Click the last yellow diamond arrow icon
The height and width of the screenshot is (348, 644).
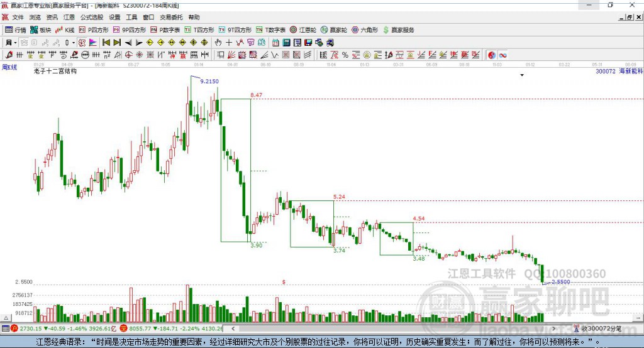(204, 43)
